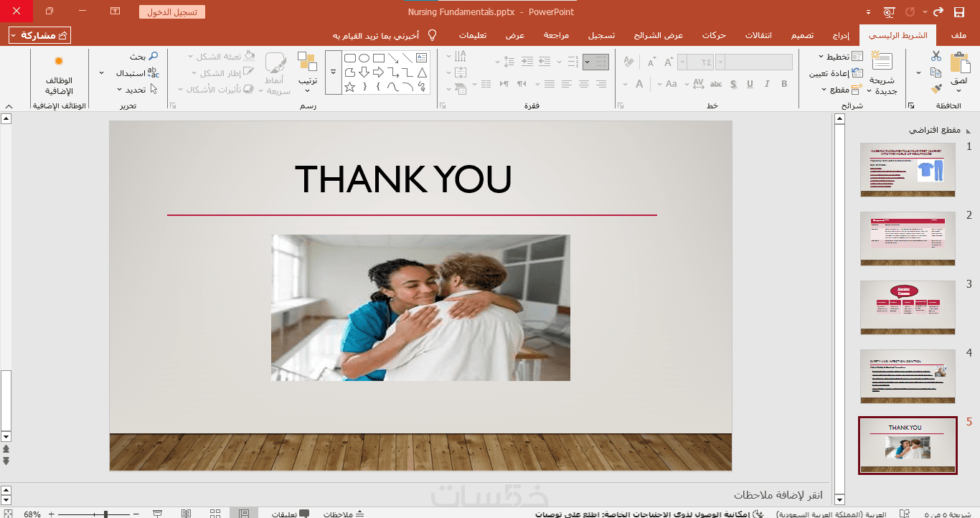Switch to the Design (تصميم) tab
The height and width of the screenshot is (518, 980).
(x=802, y=35)
